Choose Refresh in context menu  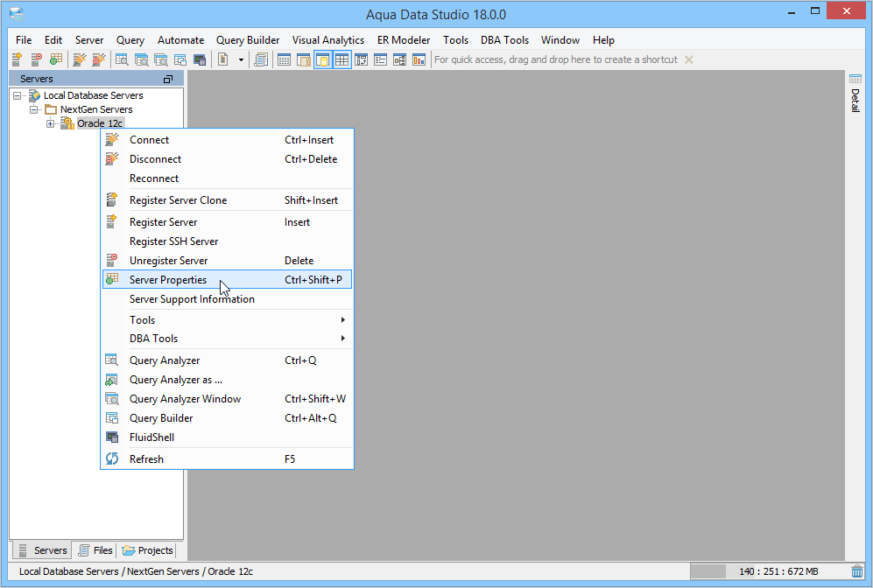click(x=227, y=459)
